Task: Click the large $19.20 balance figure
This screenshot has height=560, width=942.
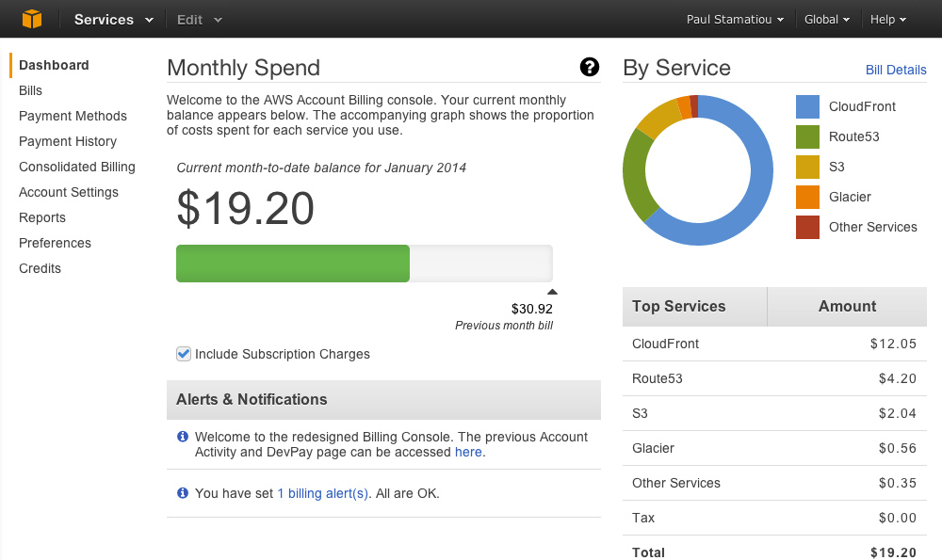Action: pyautogui.click(x=245, y=208)
